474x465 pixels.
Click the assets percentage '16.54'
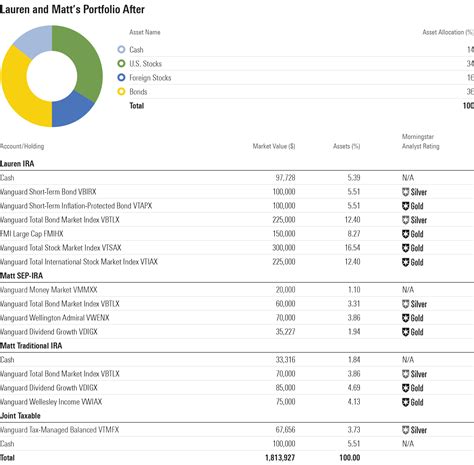tap(353, 248)
